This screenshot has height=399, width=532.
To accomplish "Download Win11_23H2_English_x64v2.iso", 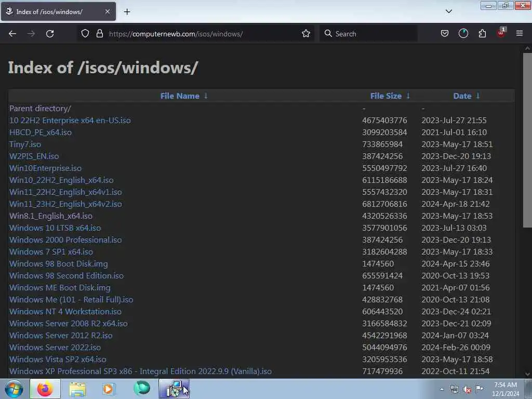I will tap(65, 204).
